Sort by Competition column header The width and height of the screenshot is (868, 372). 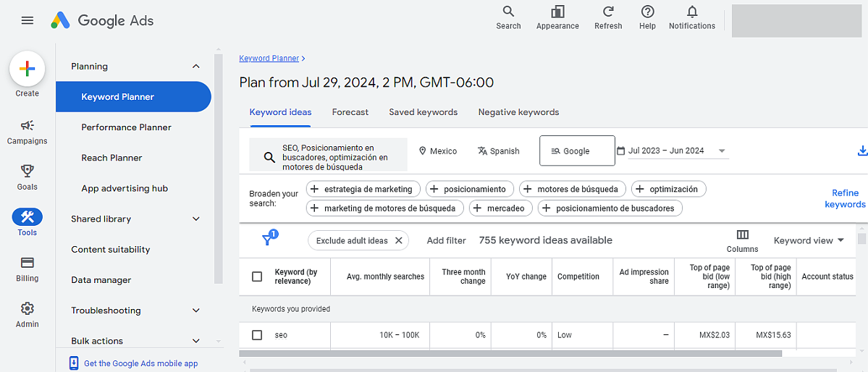pyautogui.click(x=578, y=276)
